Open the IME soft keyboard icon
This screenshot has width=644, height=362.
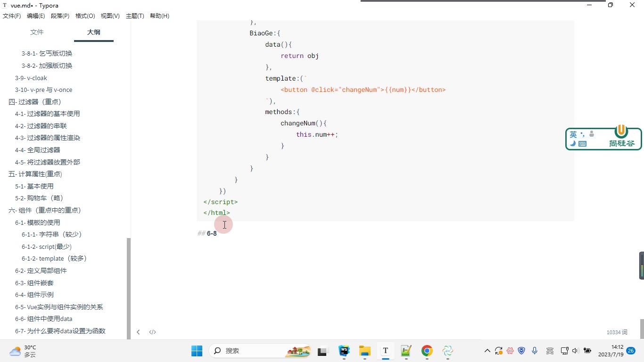(582, 143)
